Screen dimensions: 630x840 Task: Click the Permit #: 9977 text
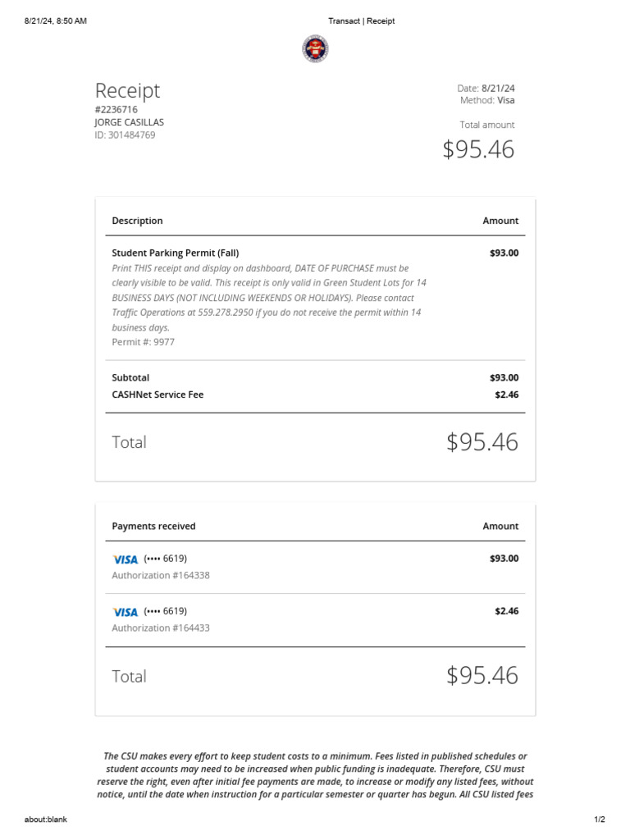(144, 342)
